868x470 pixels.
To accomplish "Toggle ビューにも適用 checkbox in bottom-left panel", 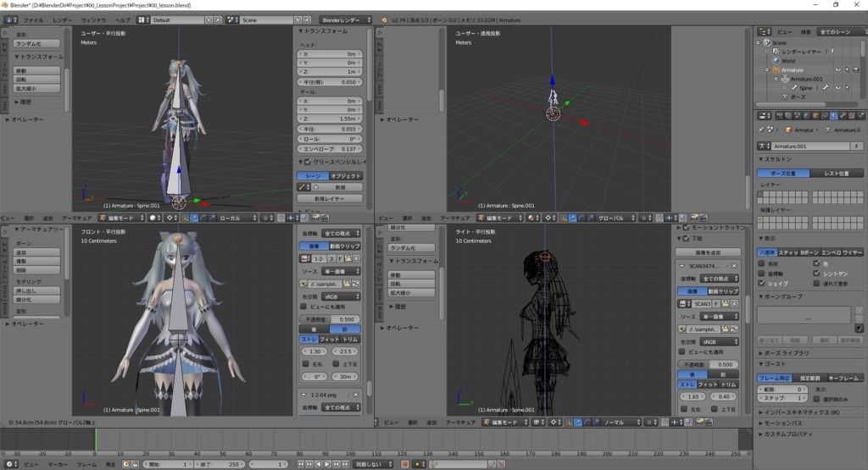I will (303, 307).
